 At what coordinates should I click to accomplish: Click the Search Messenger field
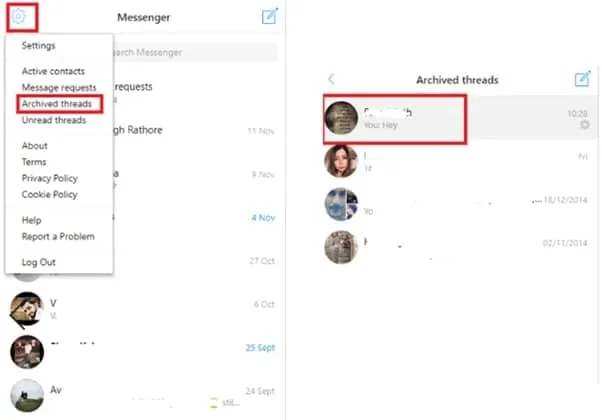tap(194, 52)
